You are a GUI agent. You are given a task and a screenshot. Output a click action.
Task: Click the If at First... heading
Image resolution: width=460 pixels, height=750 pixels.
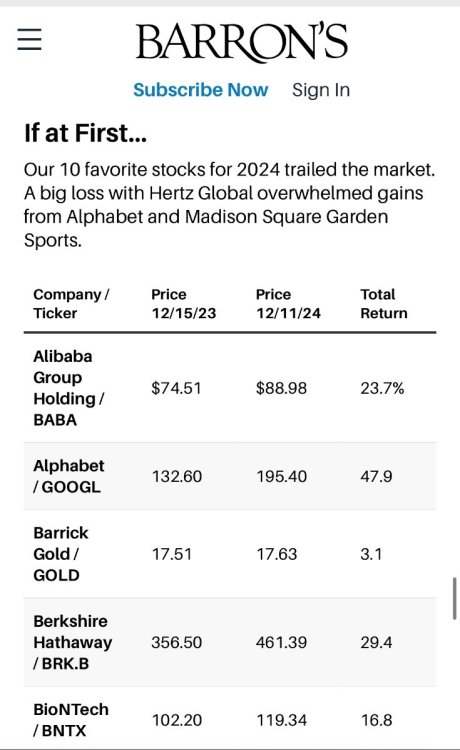click(x=85, y=133)
